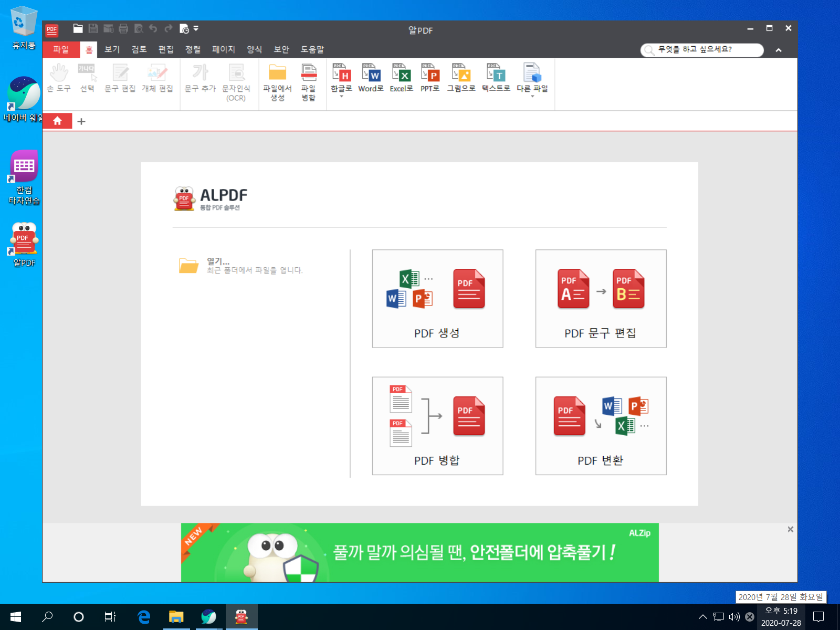The image size is (840, 630).
Task: Switch to the 보안 ribbon tab
Action: (281, 49)
